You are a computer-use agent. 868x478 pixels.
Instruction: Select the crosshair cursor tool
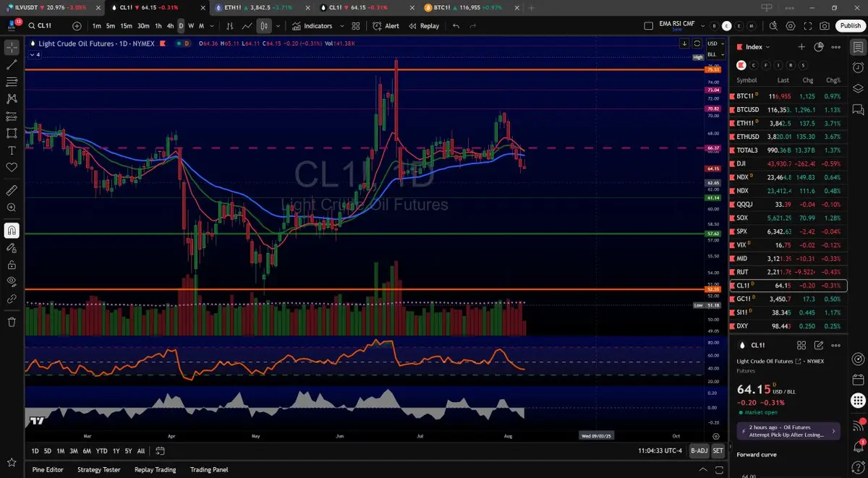point(12,47)
